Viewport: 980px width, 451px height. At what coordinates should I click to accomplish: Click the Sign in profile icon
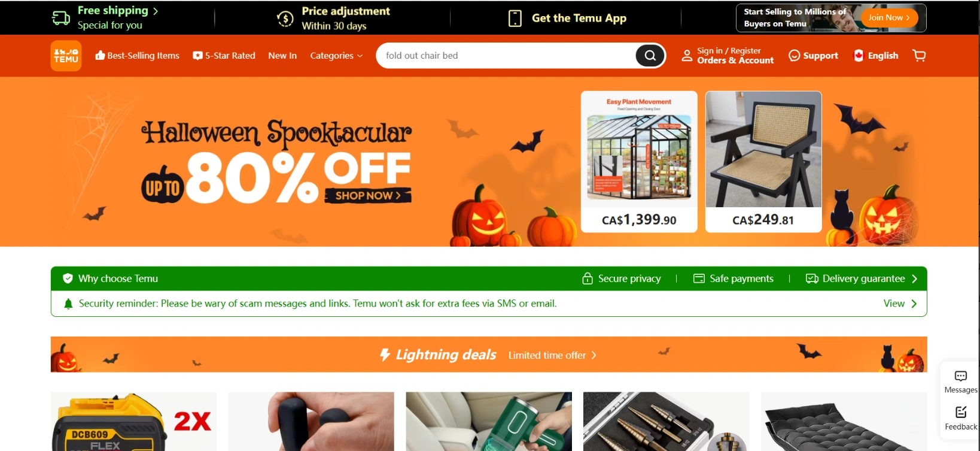687,56
